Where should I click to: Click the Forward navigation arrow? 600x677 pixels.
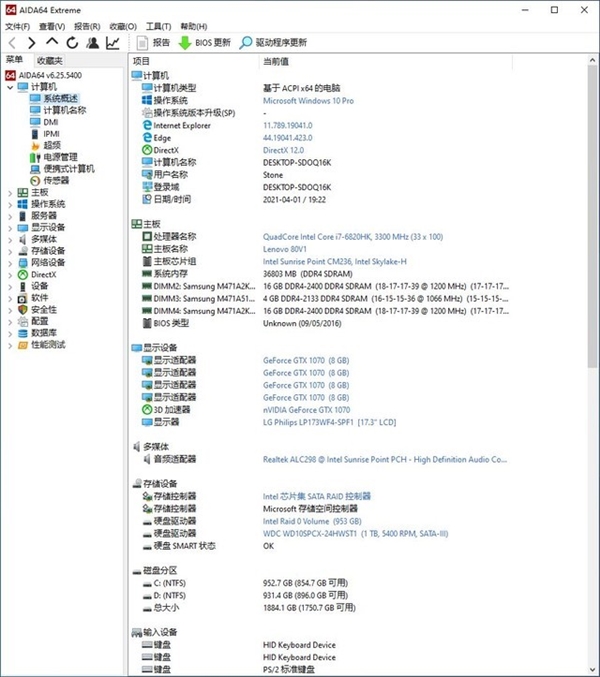(x=32, y=43)
